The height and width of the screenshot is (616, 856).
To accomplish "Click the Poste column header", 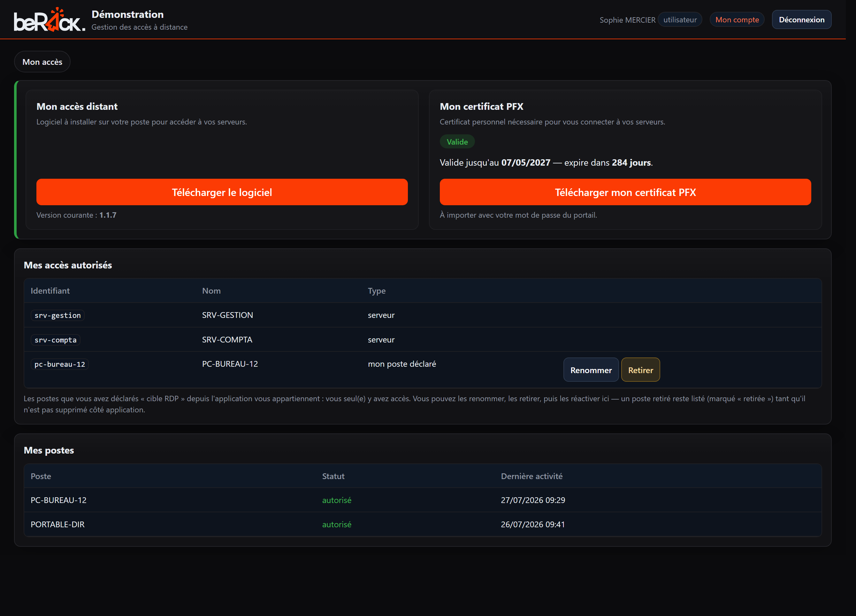I will coord(41,476).
